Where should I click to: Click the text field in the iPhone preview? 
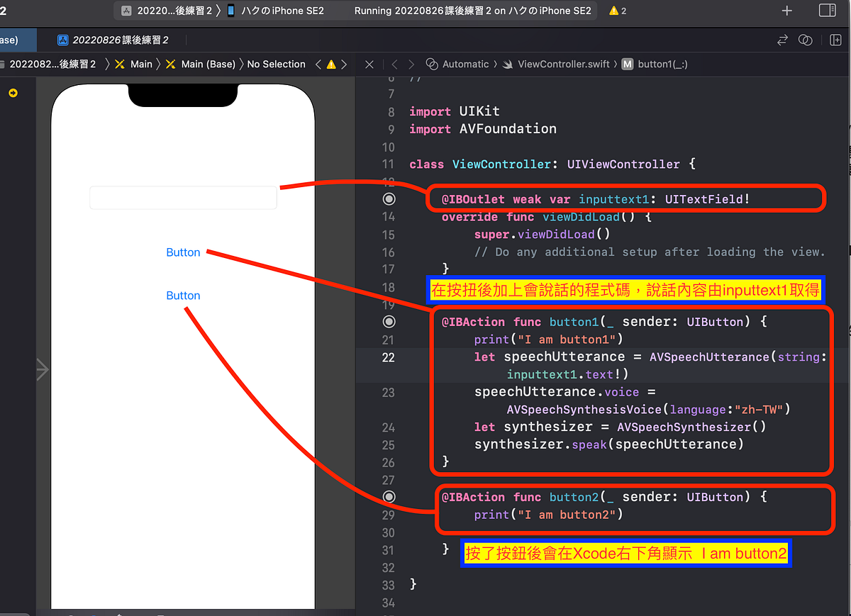[183, 197]
